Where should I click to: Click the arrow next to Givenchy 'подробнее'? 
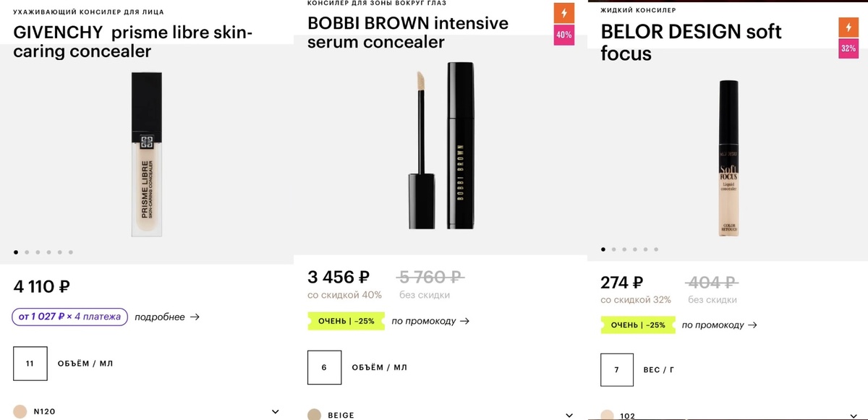(x=194, y=317)
